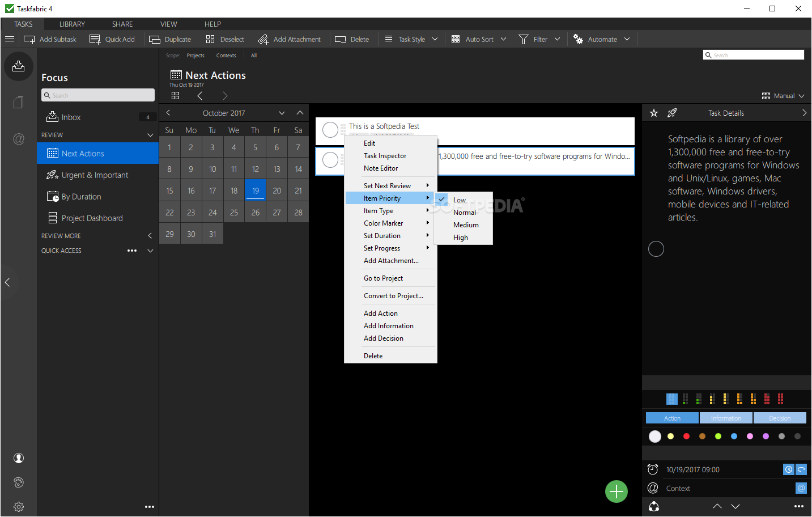Collapse the left panel with the arrow
This screenshot has height=517, width=812.
click(x=7, y=282)
